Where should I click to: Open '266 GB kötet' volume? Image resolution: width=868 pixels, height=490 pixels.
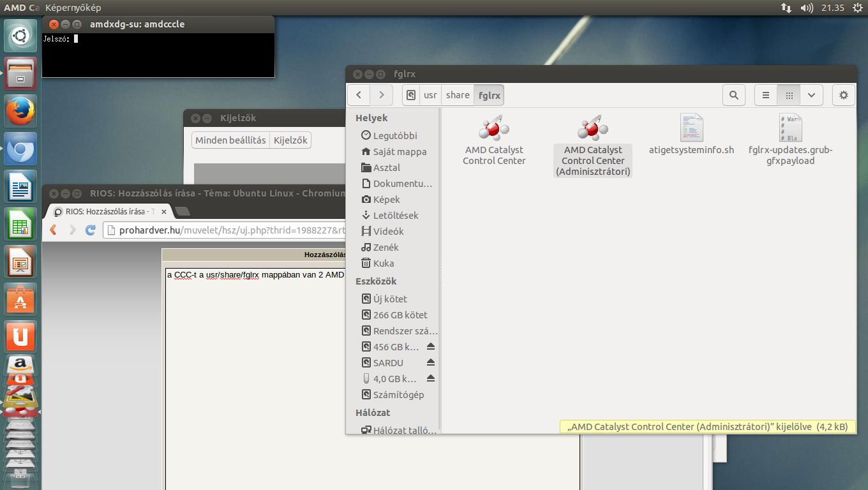point(394,315)
